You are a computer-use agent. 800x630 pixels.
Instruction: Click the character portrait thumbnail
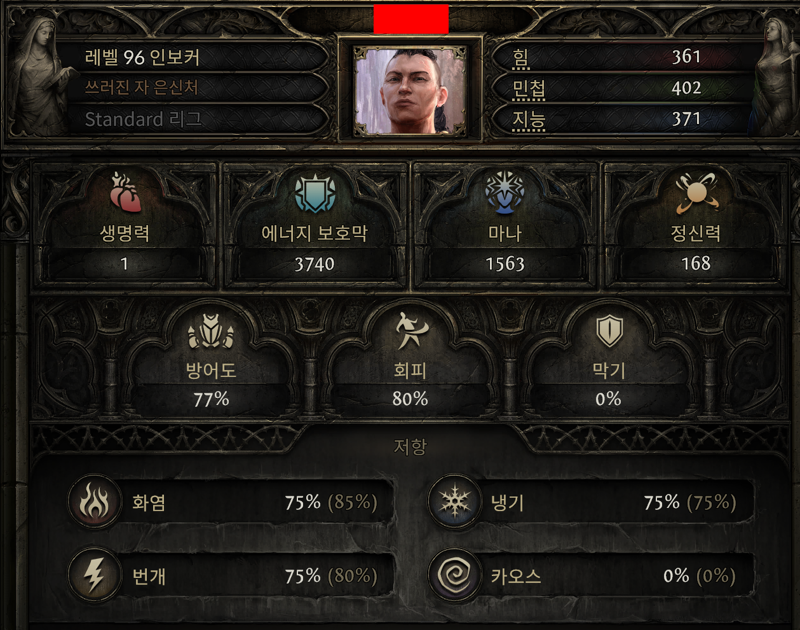coord(410,91)
